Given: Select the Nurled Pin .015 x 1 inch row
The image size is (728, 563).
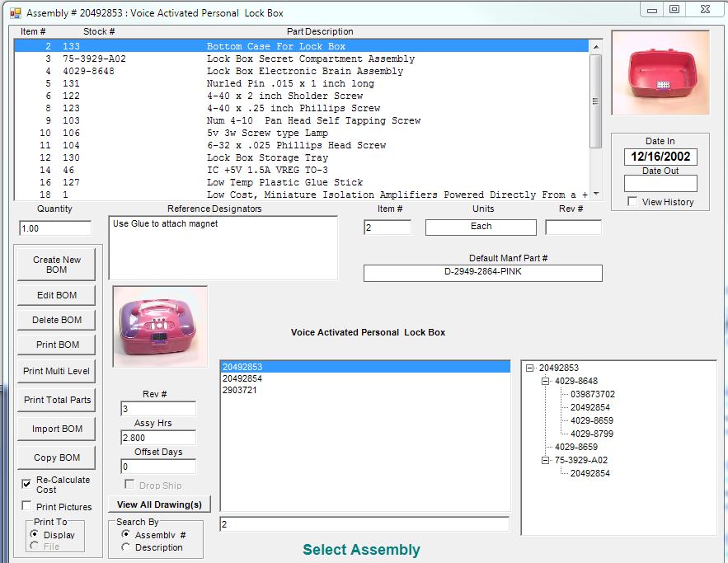Looking at the screenshot, I should pos(302,83).
